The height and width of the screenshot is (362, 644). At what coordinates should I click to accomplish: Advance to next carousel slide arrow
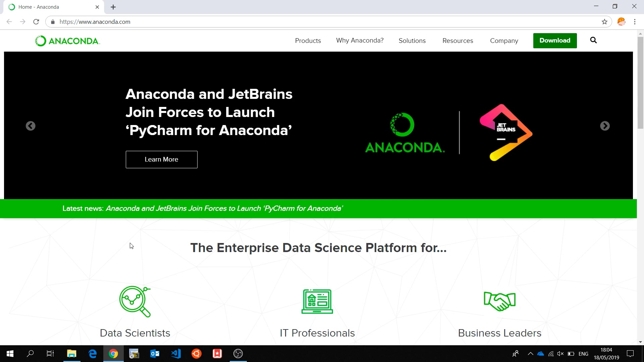pyautogui.click(x=605, y=126)
